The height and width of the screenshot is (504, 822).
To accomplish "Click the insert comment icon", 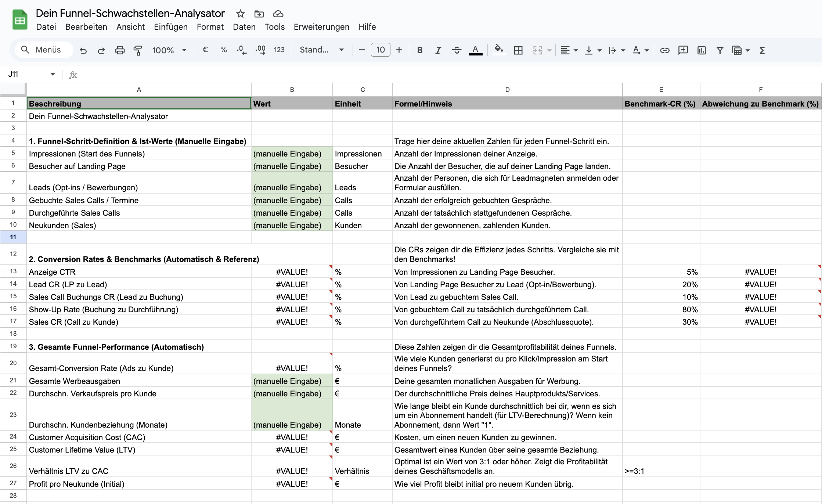I will coord(683,50).
